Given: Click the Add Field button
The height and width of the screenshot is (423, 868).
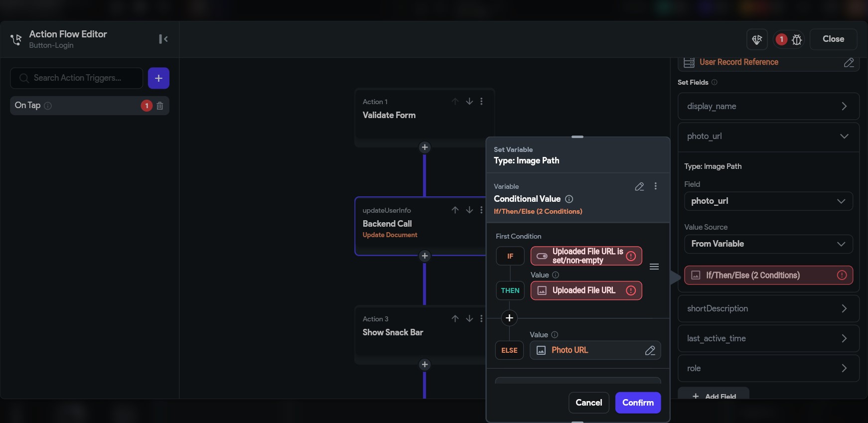Looking at the screenshot, I should pyautogui.click(x=714, y=394).
